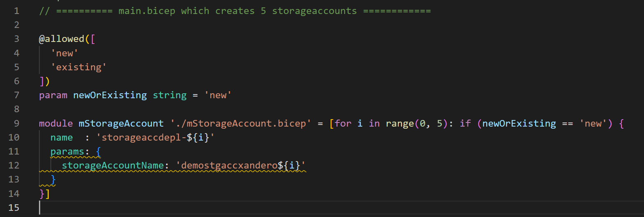Screen dimensions: 644x217
Task: Click the 'demostgaccxandero${i}' string
Action: [240, 166]
